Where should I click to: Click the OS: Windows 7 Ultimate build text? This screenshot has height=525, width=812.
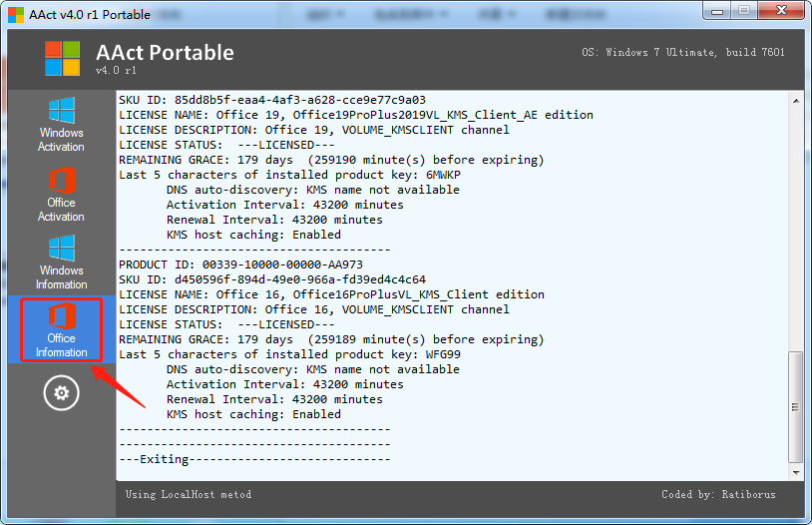click(683, 52)
